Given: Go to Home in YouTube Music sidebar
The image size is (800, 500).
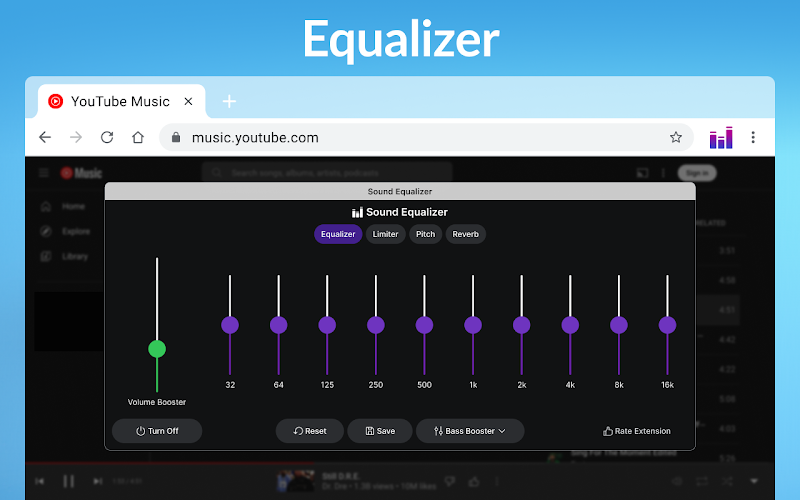Looking at the screenshot, I should [63, 206].
